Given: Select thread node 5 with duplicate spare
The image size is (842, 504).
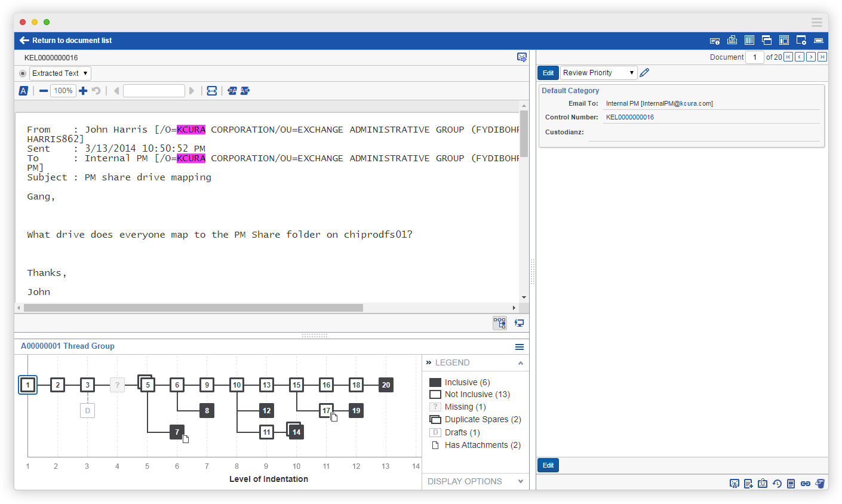Looking at the screenshot, I should (147, 385).
